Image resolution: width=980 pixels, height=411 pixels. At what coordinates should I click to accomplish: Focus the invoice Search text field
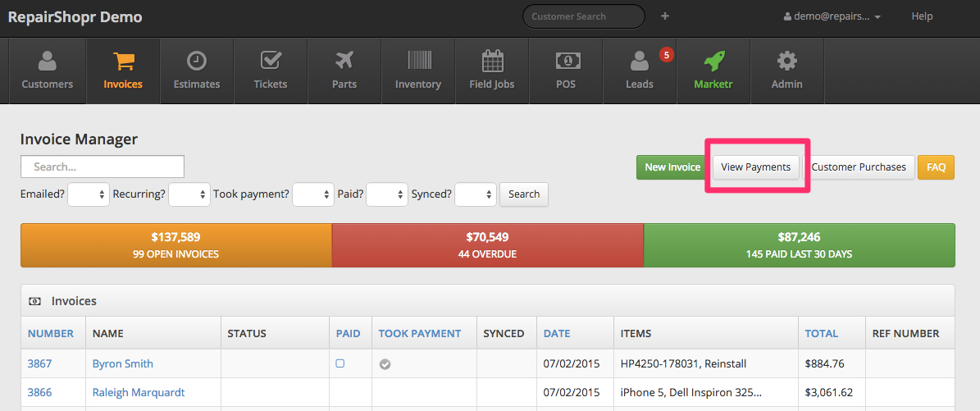(x=103, y=167)
